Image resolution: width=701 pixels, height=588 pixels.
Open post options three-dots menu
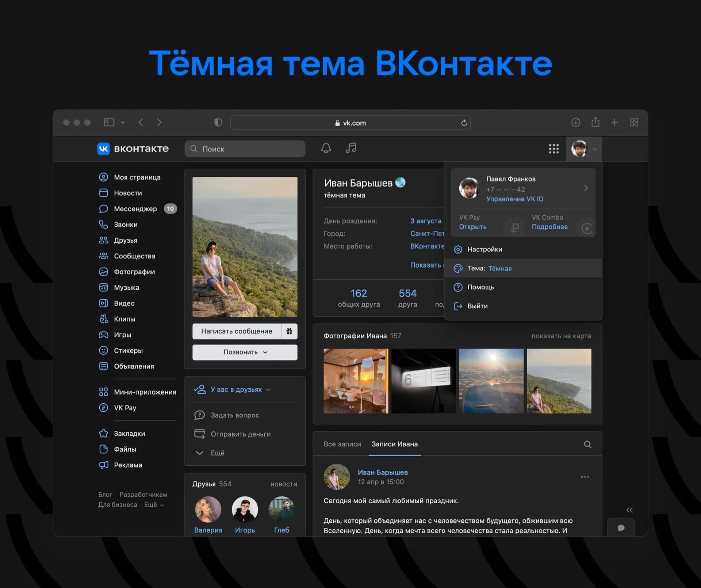click(x=585, y=477)
